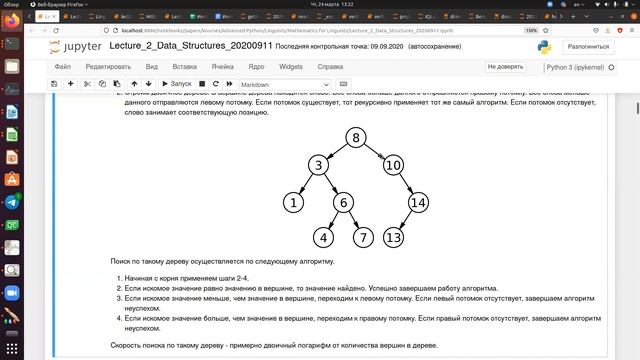
Task: Open the cell type Markdown dropdown
Action: tap(284, 84)
